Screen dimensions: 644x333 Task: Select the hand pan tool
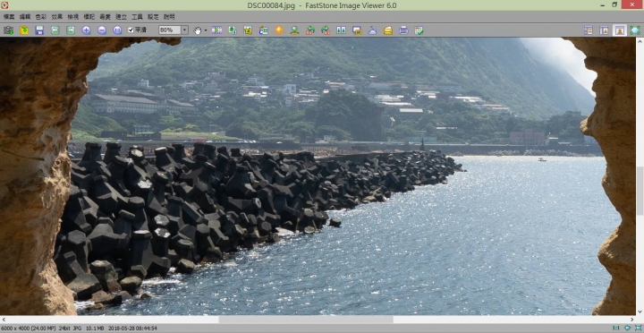pyautogui.click(x=198, y=30)
